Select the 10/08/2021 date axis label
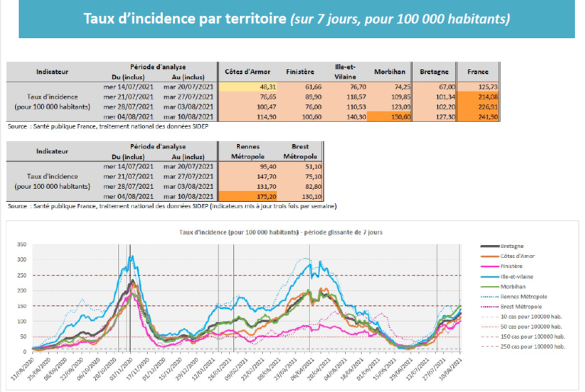Viewport: 585px width, 392px height. [450, 369]
